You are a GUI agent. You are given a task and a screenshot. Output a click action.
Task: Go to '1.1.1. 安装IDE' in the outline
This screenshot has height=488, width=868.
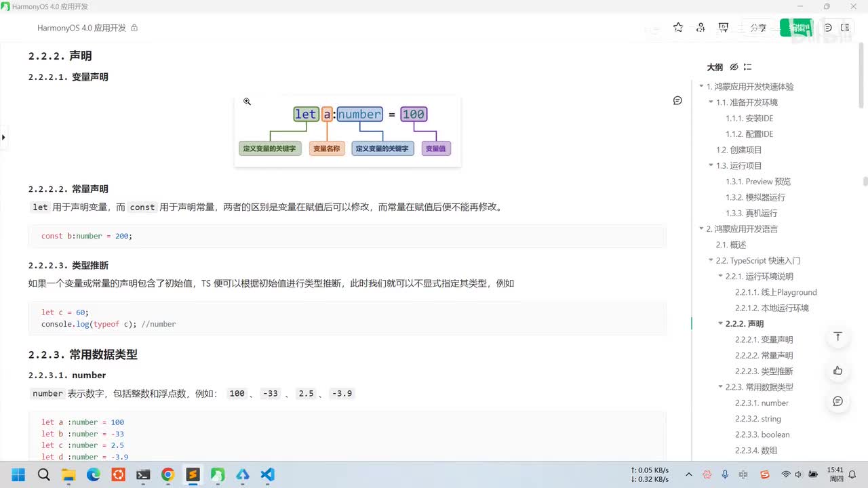749,119
